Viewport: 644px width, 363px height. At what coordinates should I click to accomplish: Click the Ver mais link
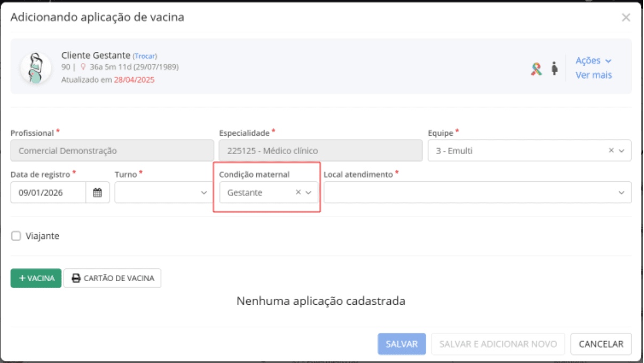(x=593, y=75)
